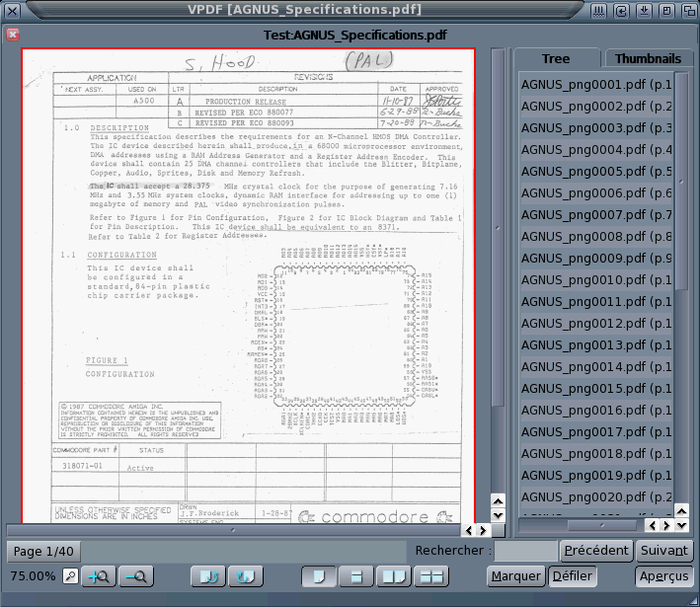The width and height of the screenshot is (700, 607).
Task: Click the tree panel horizontal scrollbar knob
Action: click(602, 525)
